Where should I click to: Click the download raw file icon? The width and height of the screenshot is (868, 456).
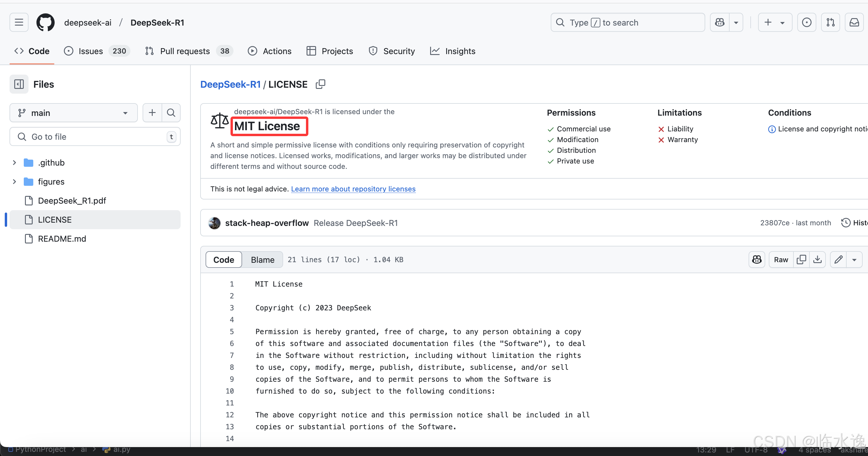(x=818, y=260)
